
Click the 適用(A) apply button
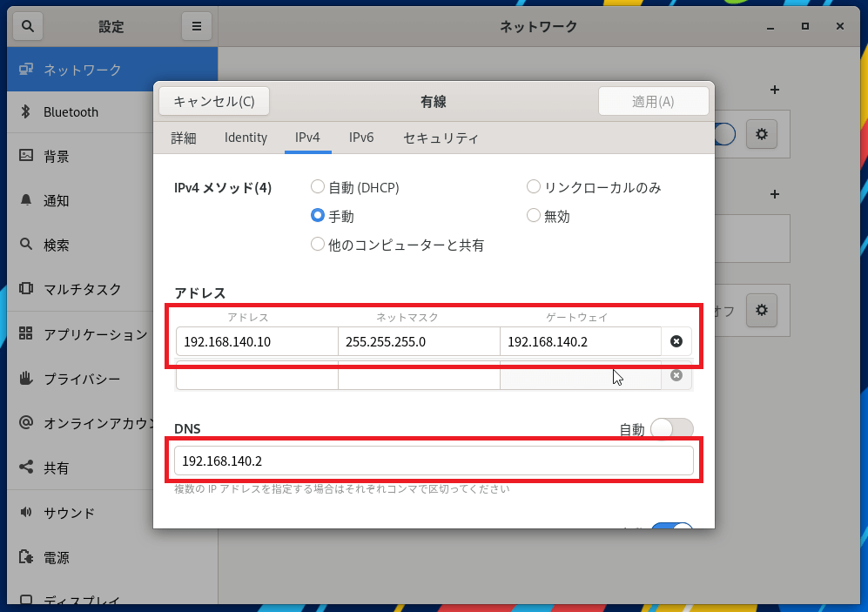point(653,101)
